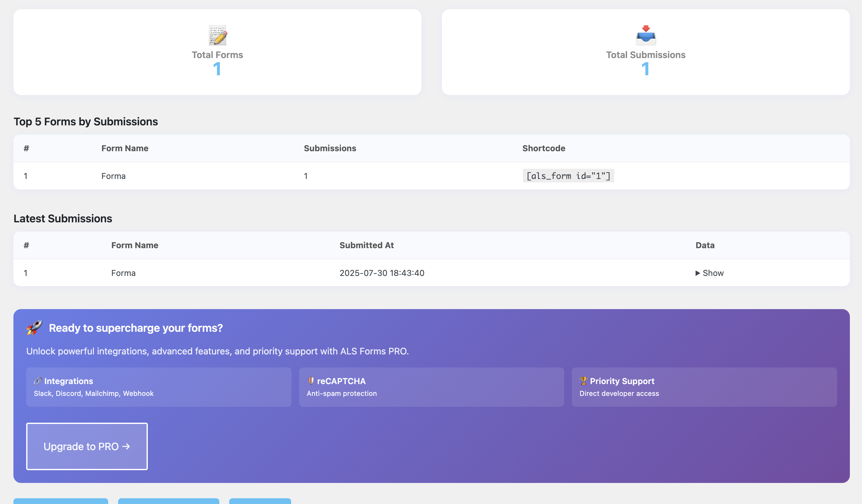Click the Total Forms memo pencil icon
862x504 pixels.
218,35
